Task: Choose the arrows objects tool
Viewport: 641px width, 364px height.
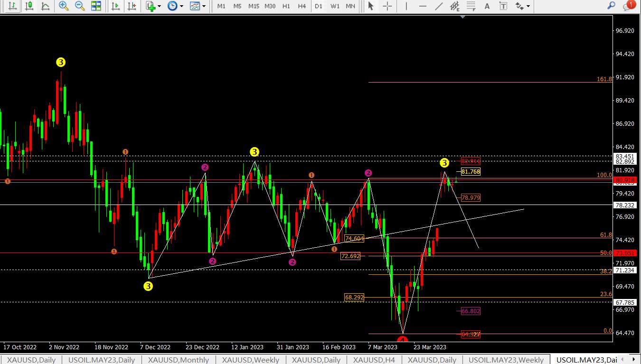Action: (x=520, y=6)
